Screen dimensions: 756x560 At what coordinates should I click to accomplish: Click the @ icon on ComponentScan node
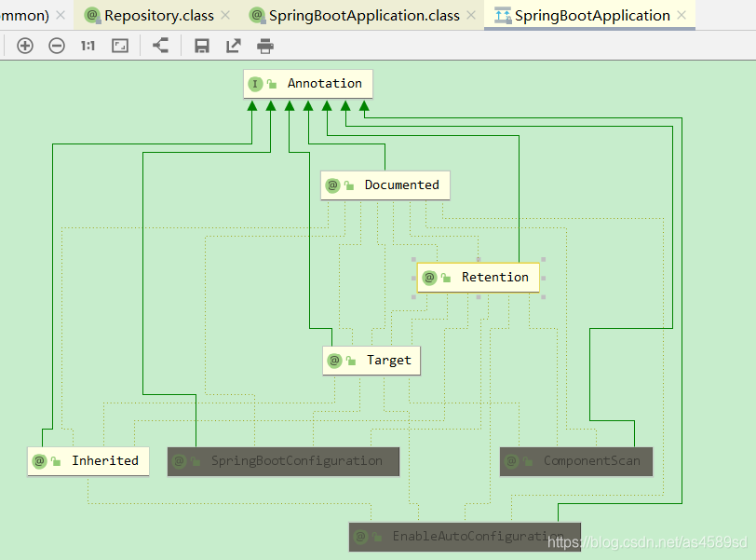[511, 461]
